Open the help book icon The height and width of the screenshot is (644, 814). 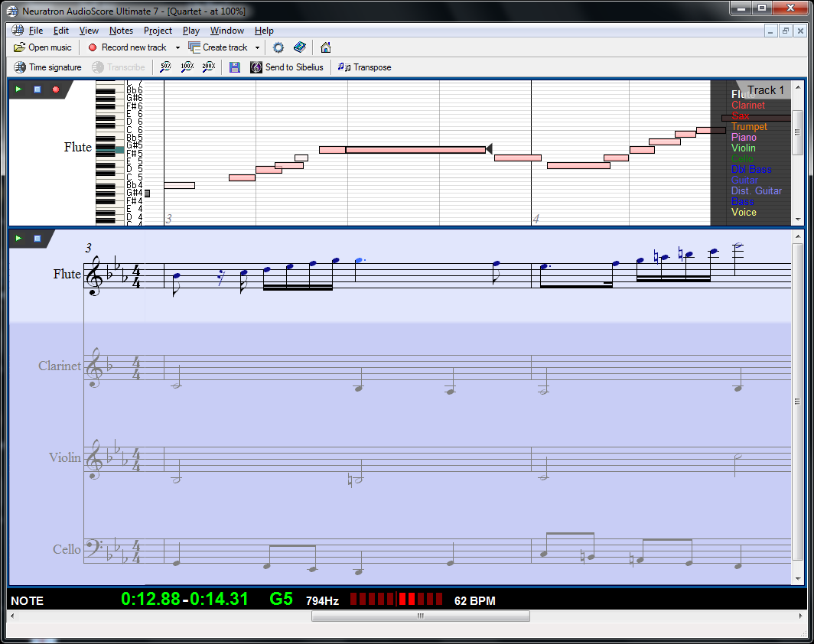click(x=299, y=47)
